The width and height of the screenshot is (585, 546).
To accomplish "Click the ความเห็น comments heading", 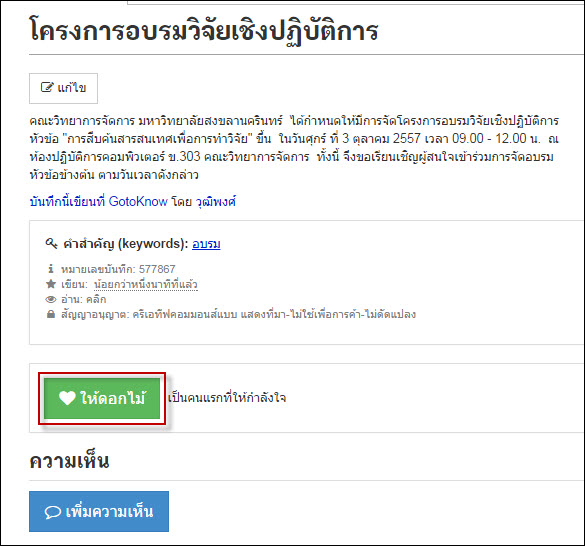I will pos(69,461).
